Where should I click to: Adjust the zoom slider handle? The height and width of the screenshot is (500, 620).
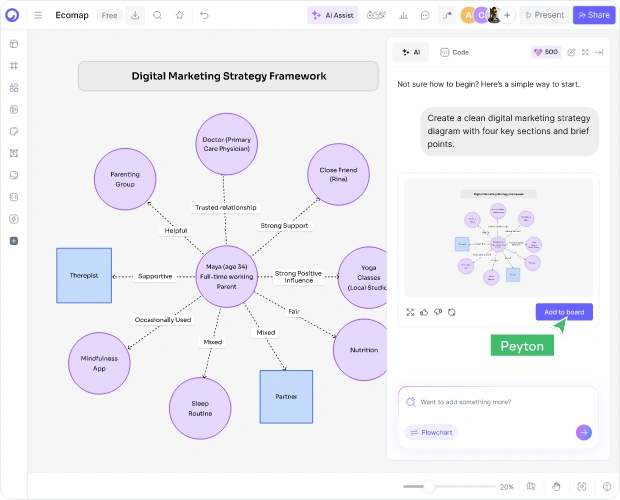pyautogui.click(x=429, y=487)
